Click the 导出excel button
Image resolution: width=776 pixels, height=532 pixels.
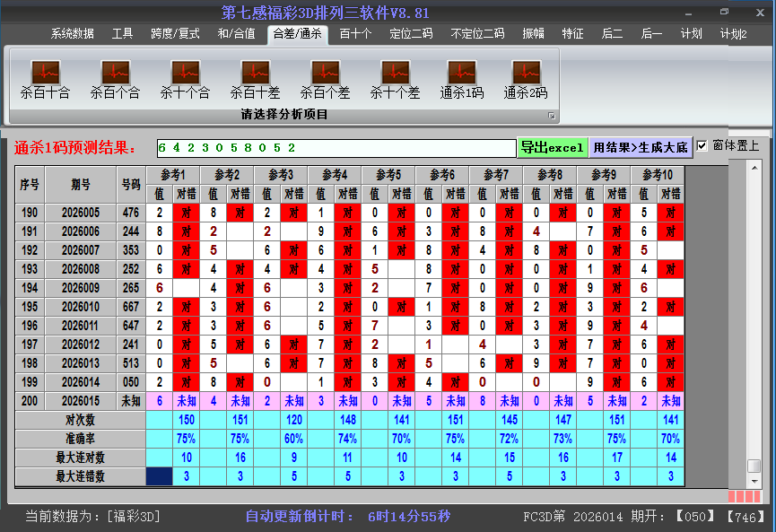(x=552, y=147)
